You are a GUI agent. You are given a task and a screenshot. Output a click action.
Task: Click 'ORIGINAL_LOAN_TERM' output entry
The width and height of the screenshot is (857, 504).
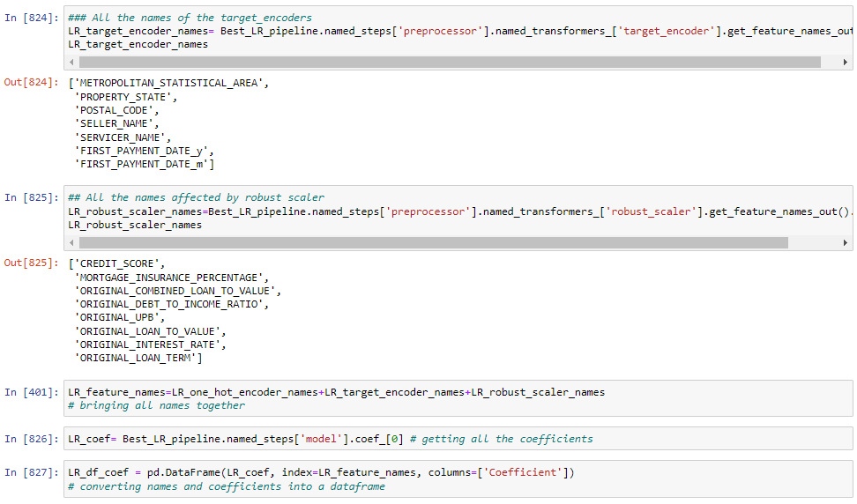click(x=135, y=359)
